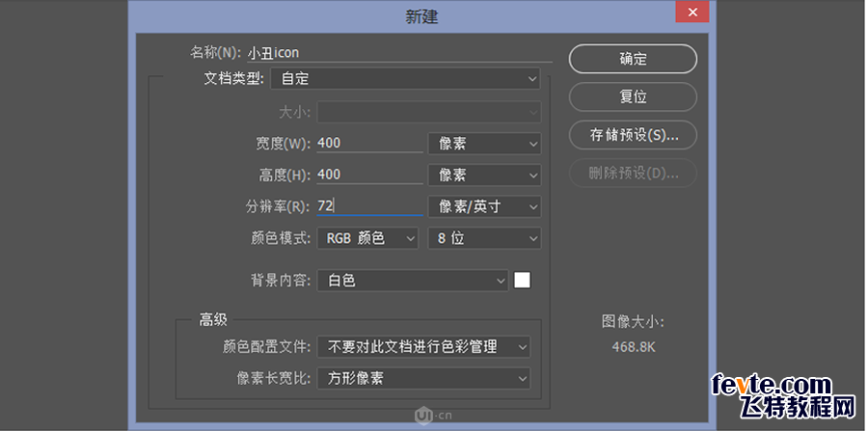Open the 像素长宽比 dropdown showing 方形像素
Viewport: 868px width, 431px height.
423,378
